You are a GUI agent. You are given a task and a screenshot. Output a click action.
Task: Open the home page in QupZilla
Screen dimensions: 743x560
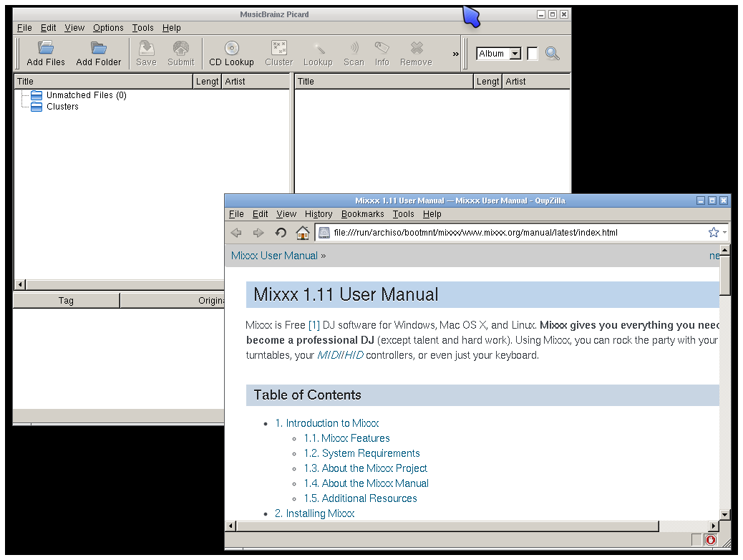[x=302, y=232]
